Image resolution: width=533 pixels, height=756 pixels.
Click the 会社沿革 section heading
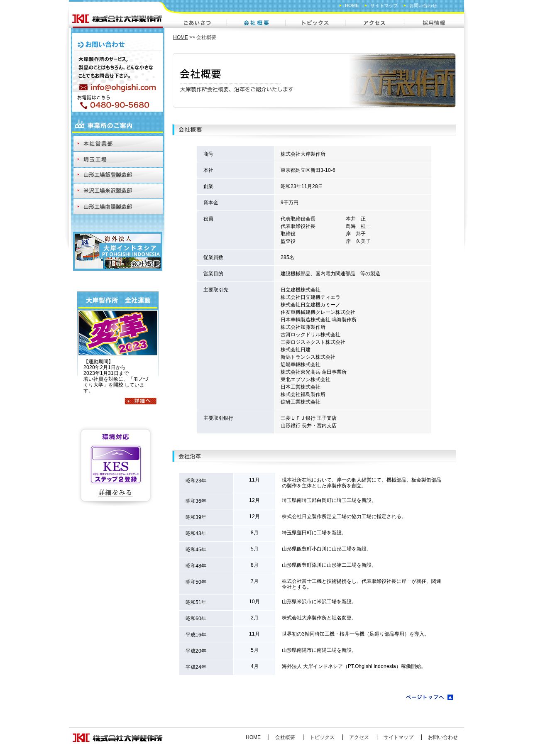314,456
